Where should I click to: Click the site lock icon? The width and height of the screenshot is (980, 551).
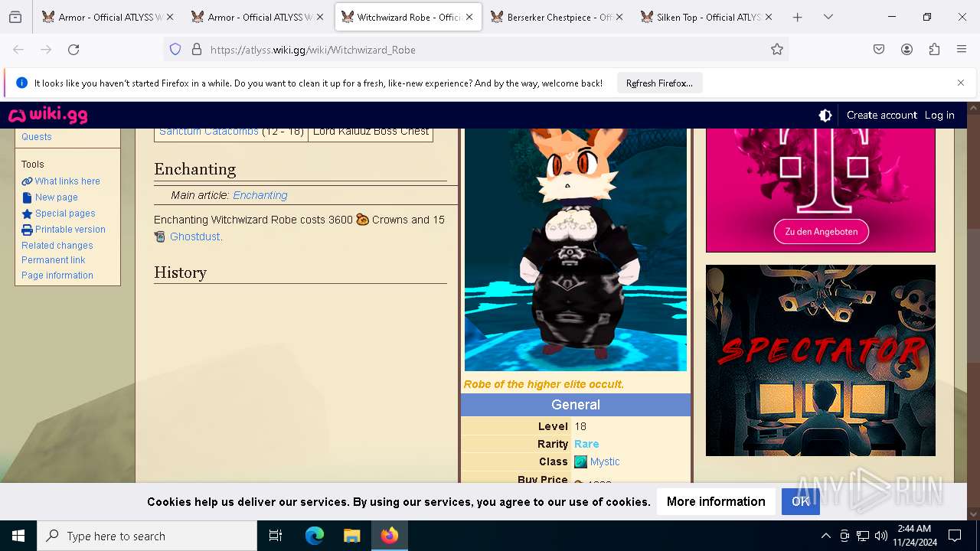(197, 50)
